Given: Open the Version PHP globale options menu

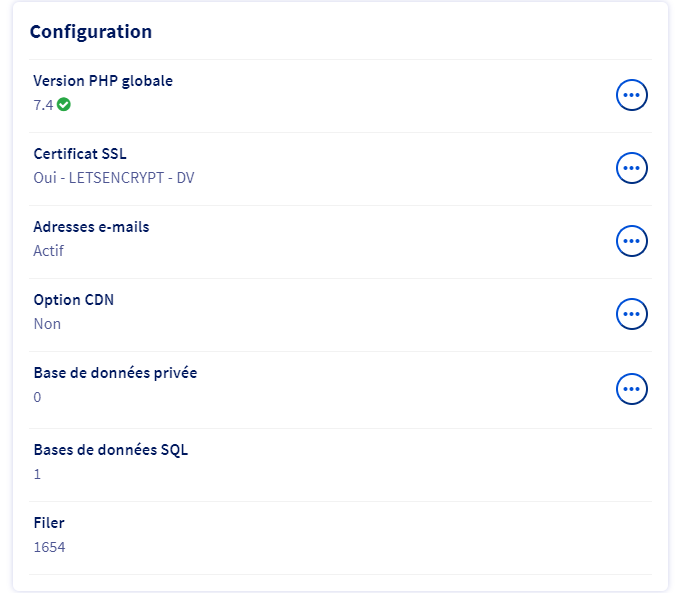Looking at the screenshot, I should pos(631,95).
